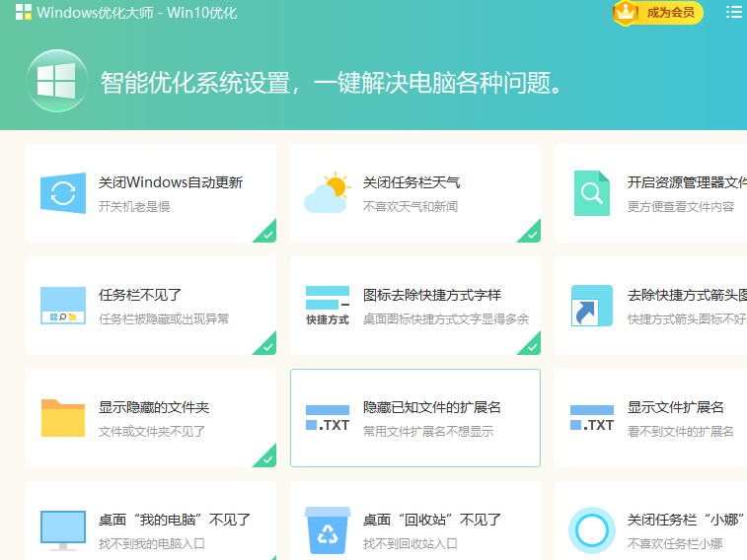Select 桌面"回收站"不见了 title text
This screenshot has width=747, height=560.
[432, 519]
